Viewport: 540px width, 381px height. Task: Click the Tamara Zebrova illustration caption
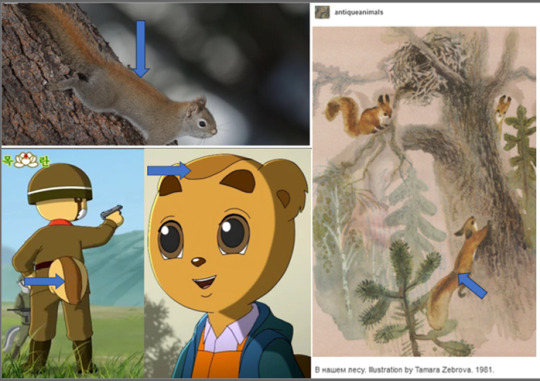tap(404, 370)
